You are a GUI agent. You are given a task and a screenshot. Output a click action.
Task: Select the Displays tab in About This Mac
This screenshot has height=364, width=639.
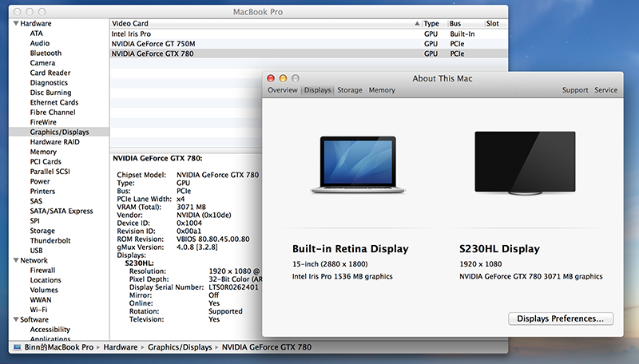pyautogui.click(x=317, y=90)
